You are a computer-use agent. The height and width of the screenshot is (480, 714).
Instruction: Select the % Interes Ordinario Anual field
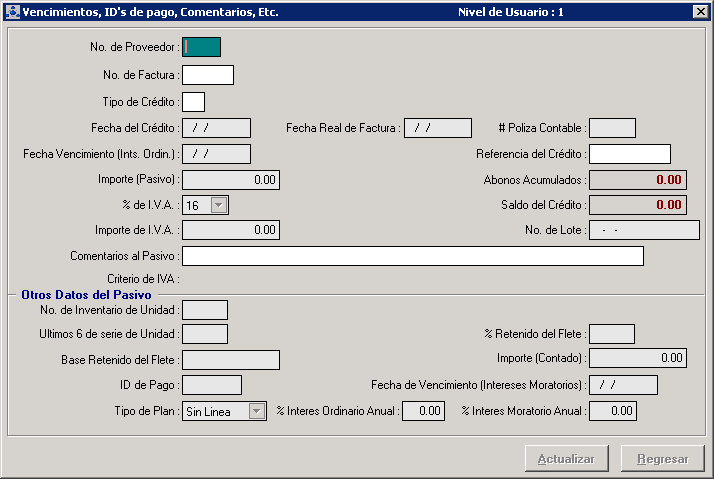coord(423,411)
